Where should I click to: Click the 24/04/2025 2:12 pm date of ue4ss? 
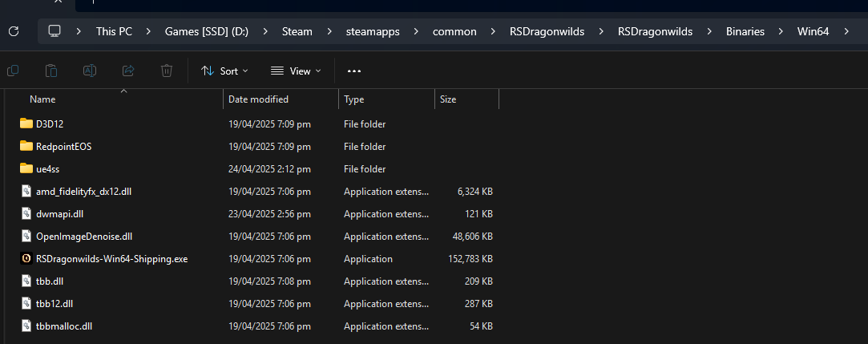pos(269,169)
